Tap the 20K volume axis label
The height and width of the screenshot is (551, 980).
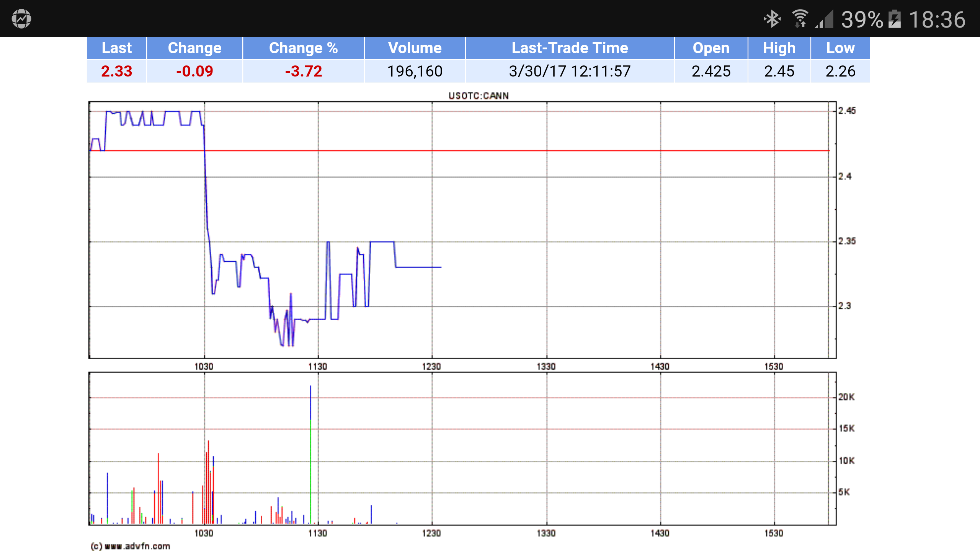(846, 397)
